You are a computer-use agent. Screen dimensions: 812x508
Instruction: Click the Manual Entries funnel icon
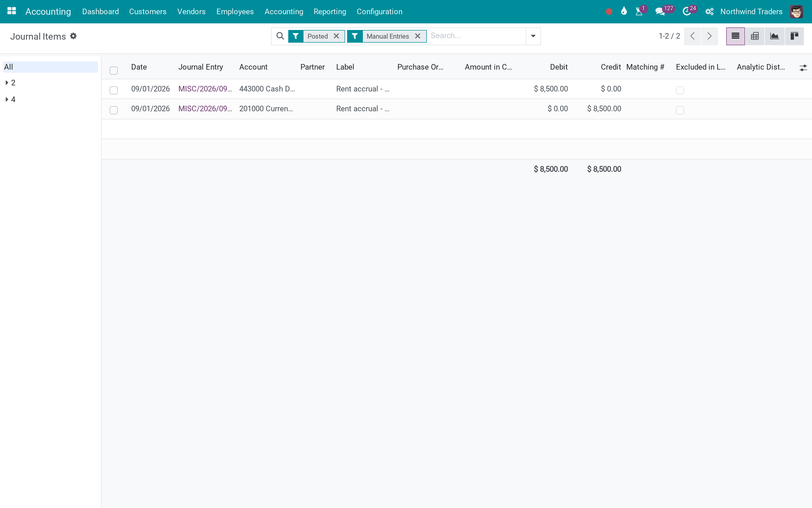(x=355, y=36)
